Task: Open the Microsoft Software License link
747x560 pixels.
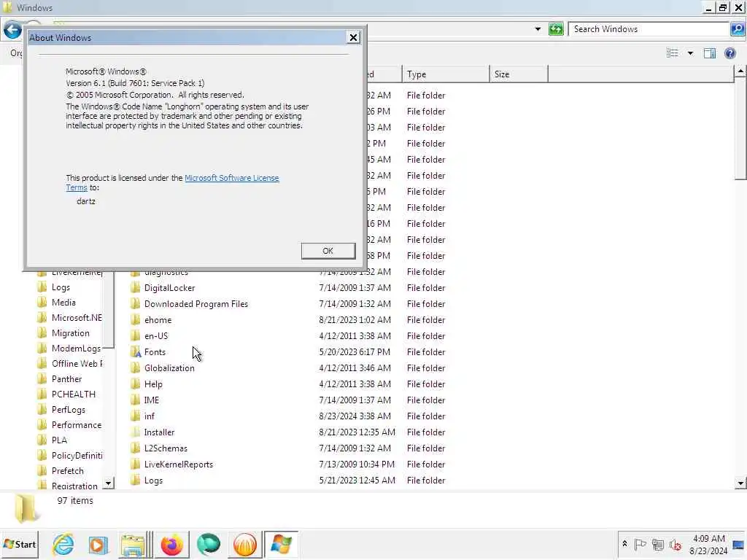Action: [231, 178]
